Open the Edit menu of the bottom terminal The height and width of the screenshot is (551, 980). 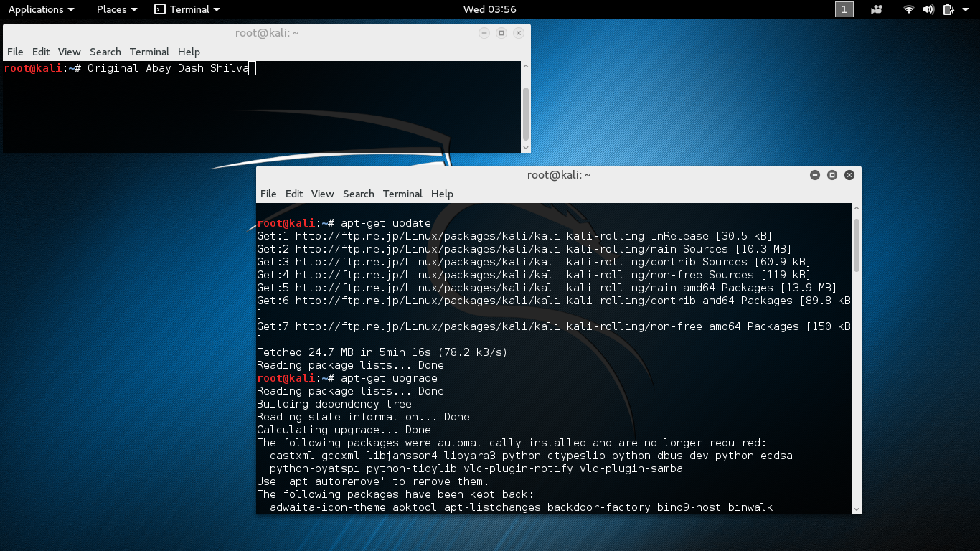[x=294, y=194]
